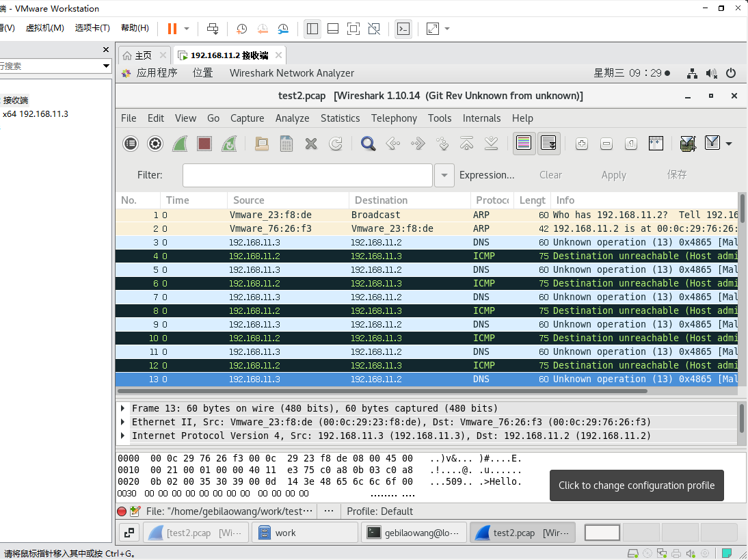Open the Internals menu
Image resolution: width=748 pixels, height=560 pixels.
(x=481, y=118)
